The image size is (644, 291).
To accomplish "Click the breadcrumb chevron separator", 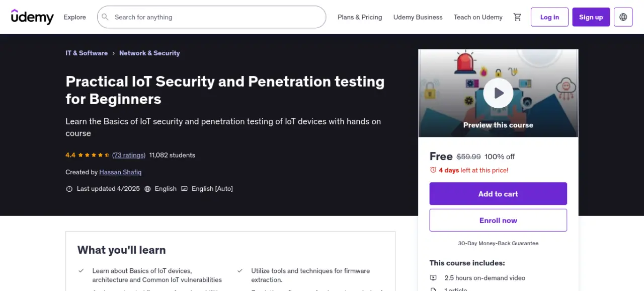I will [x=114, y=53].
